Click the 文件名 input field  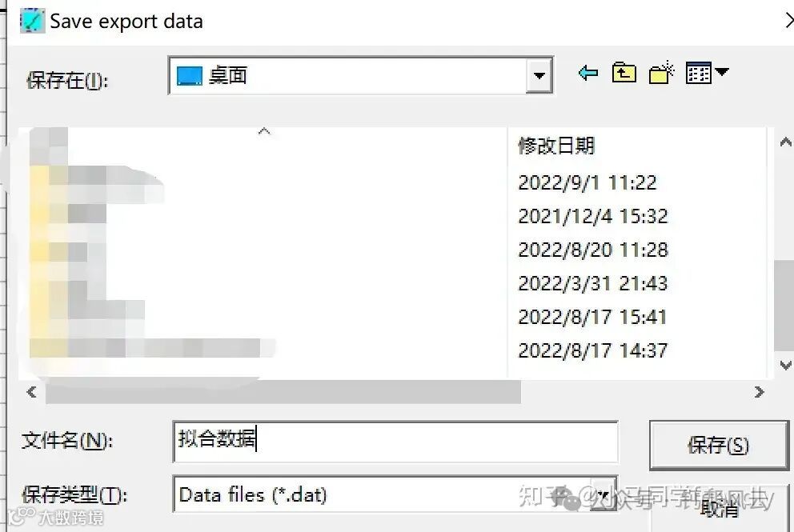click(395, 442)
